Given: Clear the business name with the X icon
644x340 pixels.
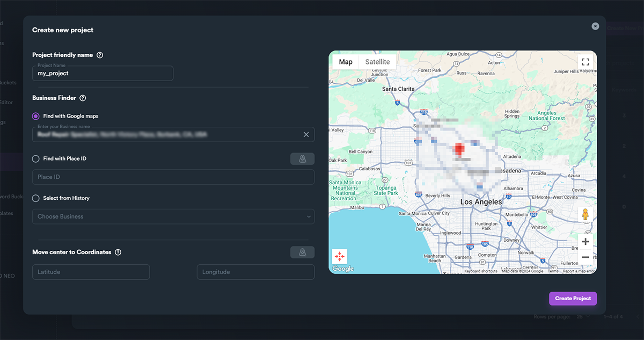Looking at the screenshot, I should click(x=306, y=134).
